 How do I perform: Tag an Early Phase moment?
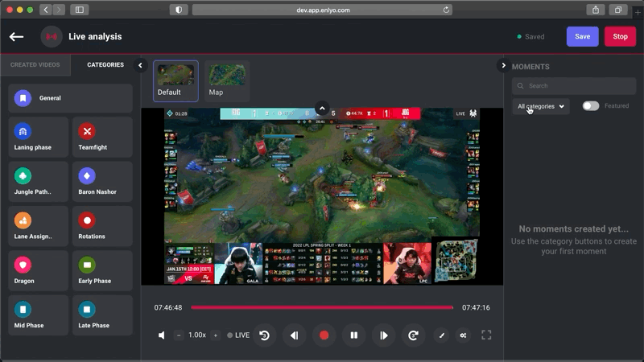click(x=102, y=270)
